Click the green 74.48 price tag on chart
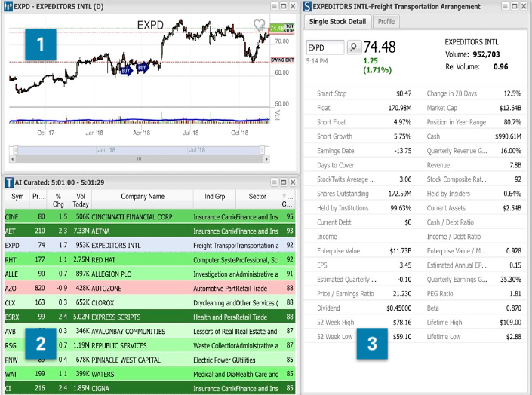This screenshot has height=395, width=532. coord(277,28)
